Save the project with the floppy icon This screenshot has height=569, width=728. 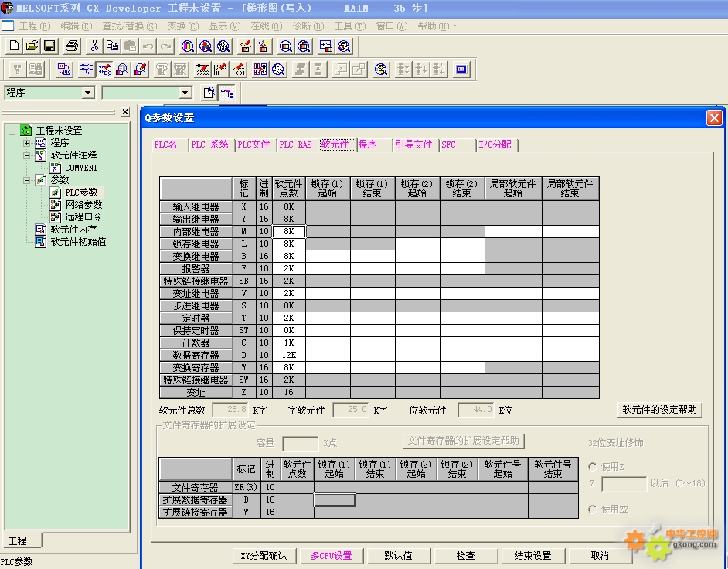click(x=49, y=46)
